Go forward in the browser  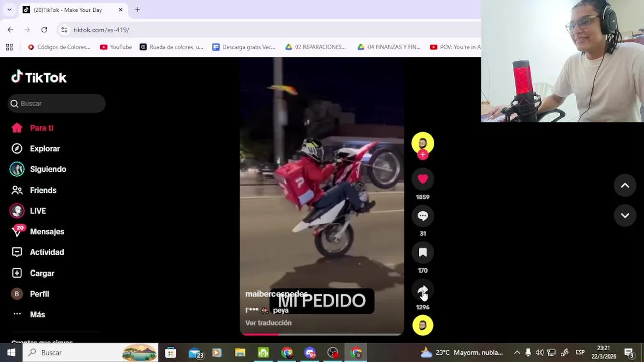coord(27,30)
